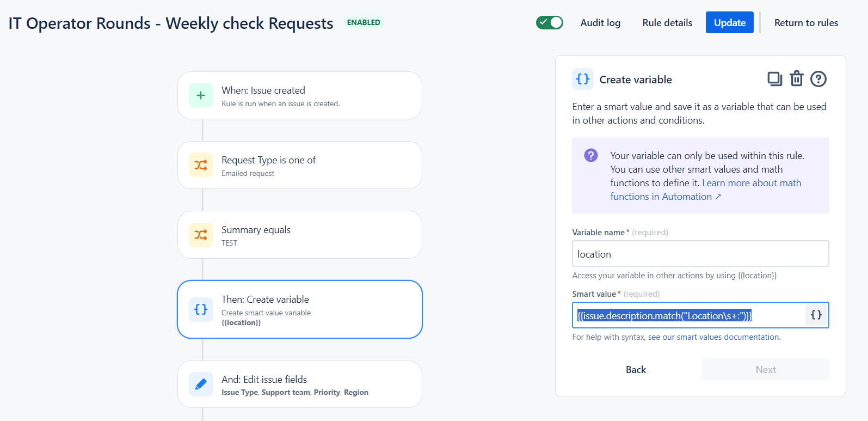Click pencil icon on Edit issue fields

(201, 385)
